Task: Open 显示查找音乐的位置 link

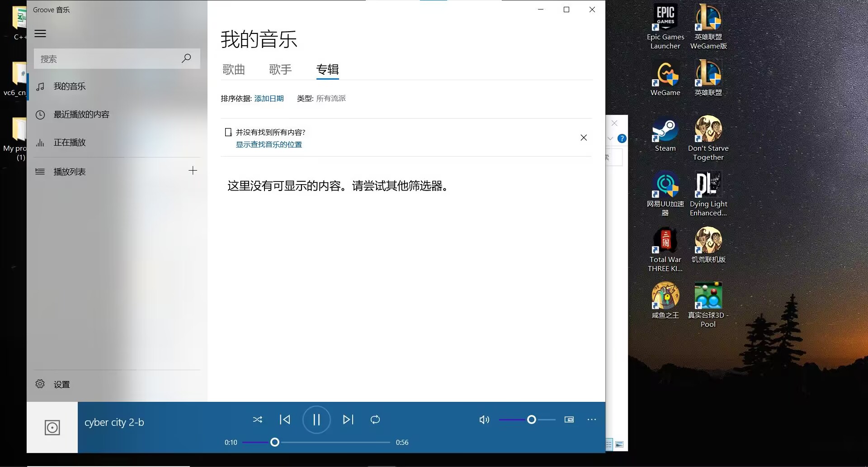Action: pyautogui.click(x=269, y=144)
